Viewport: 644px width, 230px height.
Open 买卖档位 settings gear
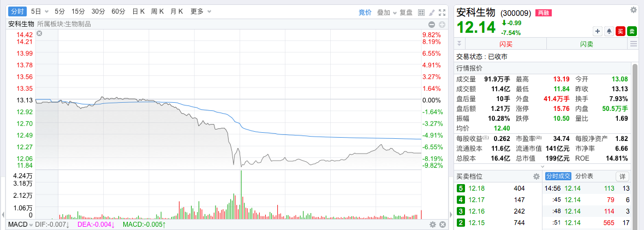536,176
